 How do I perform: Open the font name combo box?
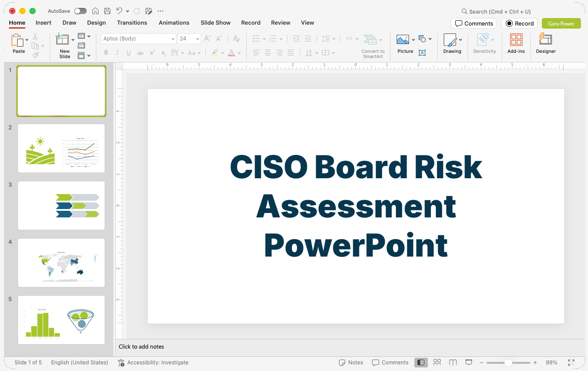139,39
